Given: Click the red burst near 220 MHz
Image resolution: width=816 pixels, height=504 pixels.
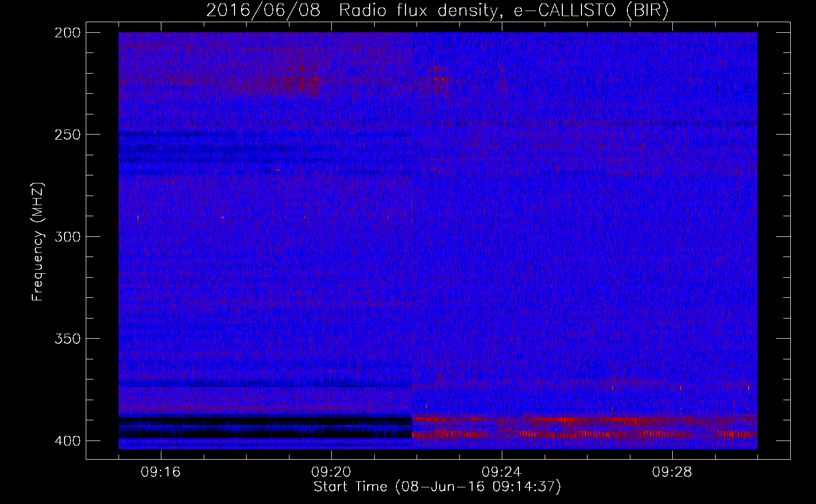Looking at the screenshot, I should click(x=439, y=79).
